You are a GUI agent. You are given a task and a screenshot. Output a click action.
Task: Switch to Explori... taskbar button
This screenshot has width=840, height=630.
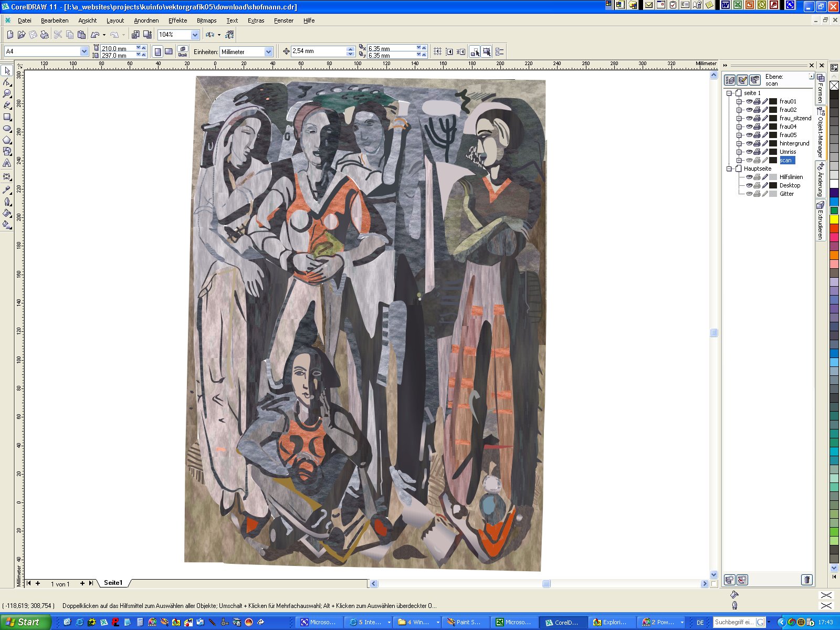(610, 622)
